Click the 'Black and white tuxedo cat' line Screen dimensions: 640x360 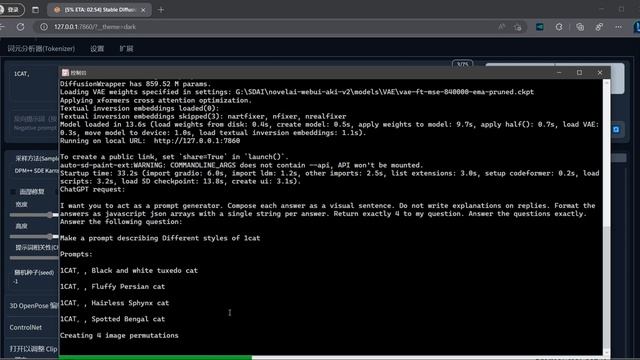(x=129, y=271)
